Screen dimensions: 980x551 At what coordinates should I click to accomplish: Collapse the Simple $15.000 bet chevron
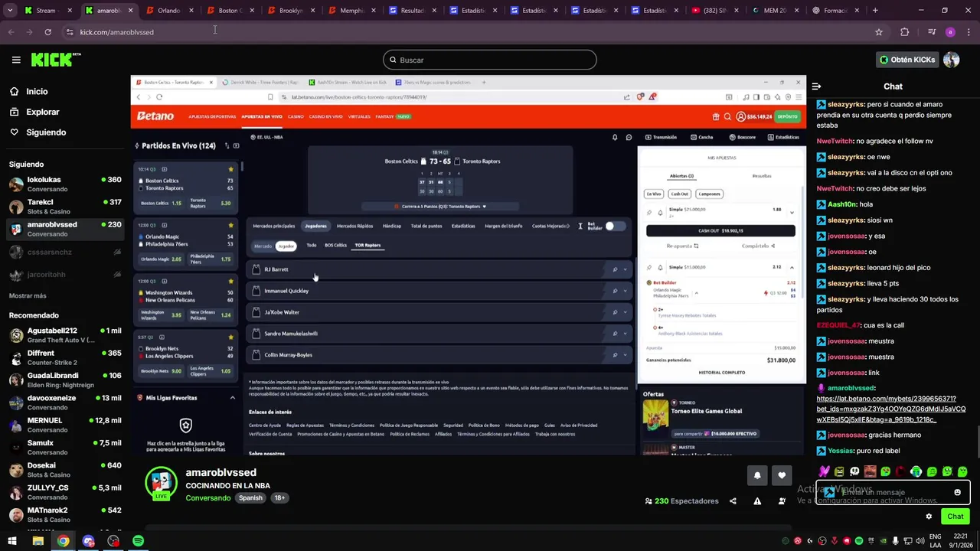pyautogui.click(x=792, y=267)
